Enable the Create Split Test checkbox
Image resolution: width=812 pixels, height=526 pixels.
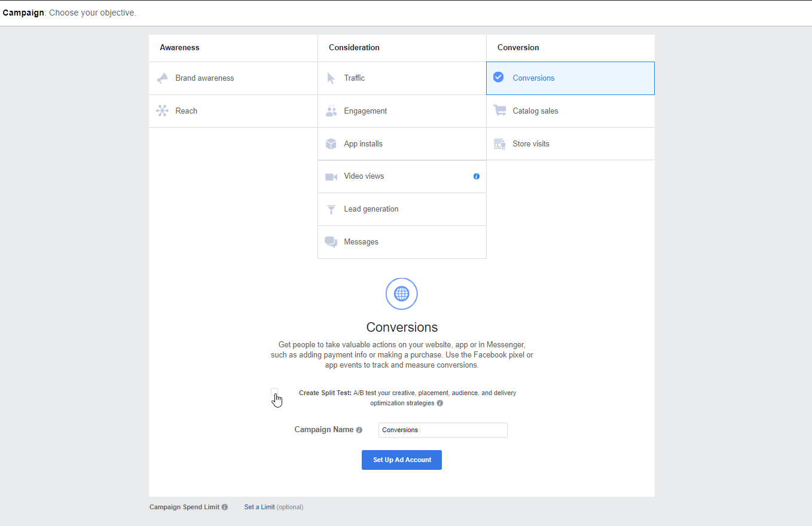coord(274,393)
